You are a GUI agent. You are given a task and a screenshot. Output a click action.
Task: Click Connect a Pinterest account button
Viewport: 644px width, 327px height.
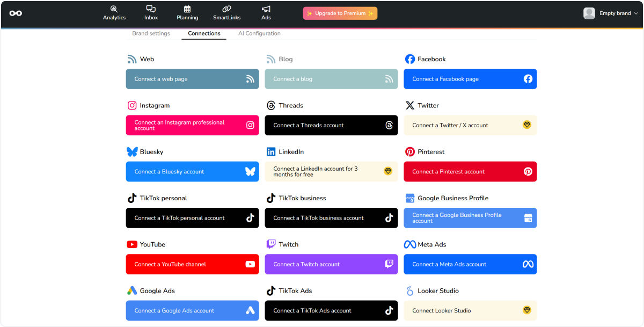tap(470, 171)
